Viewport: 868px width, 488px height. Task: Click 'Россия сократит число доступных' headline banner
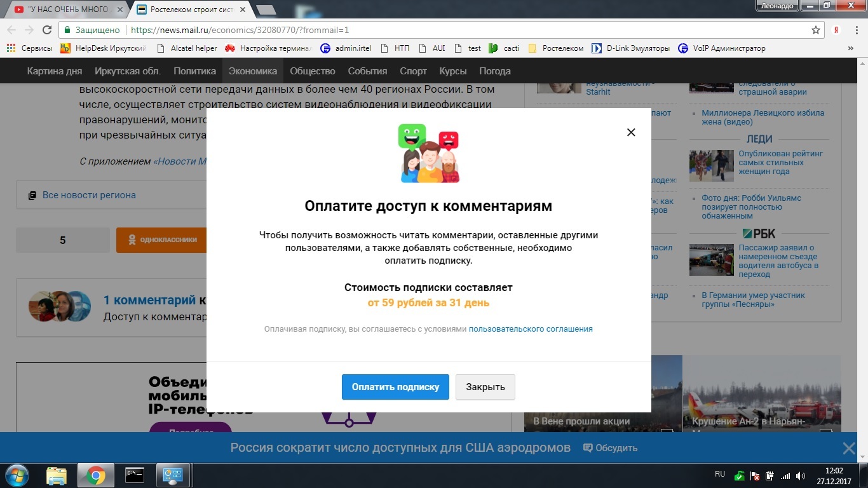(x=400, y=448)
